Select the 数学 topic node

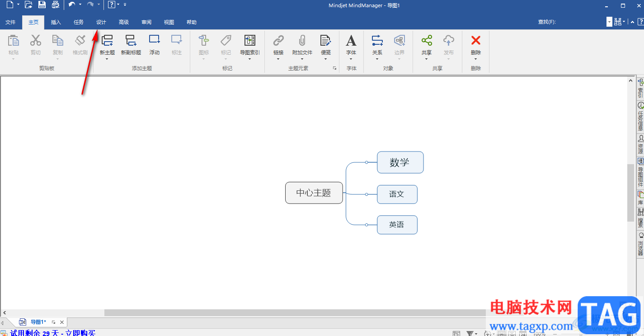coord(400,162)
